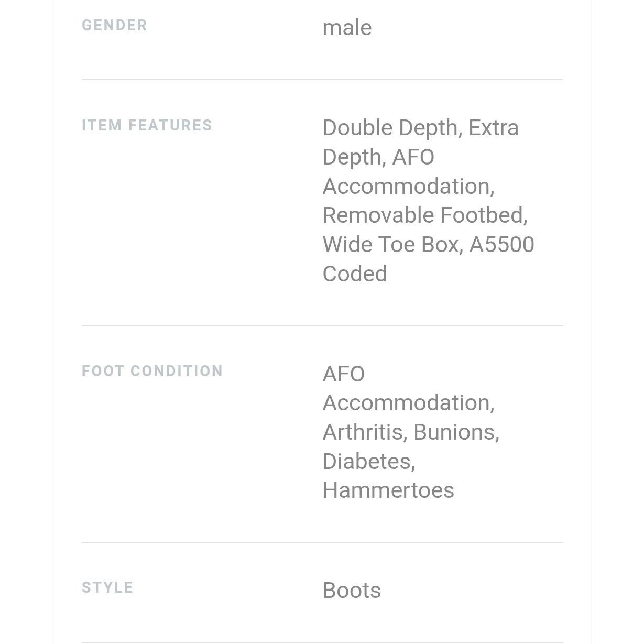Select 'Removable Footbed' feature text
Image resolution: width=644 pixels, height=644 pixels.
(x=424, y=215)
